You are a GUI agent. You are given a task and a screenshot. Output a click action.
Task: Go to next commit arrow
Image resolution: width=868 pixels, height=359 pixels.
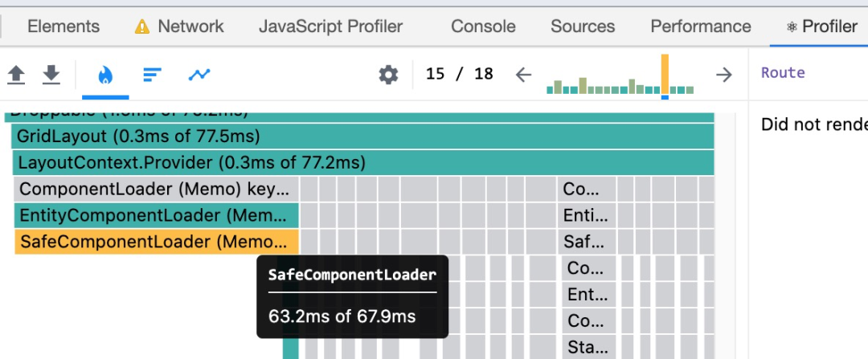click(724, 75)
